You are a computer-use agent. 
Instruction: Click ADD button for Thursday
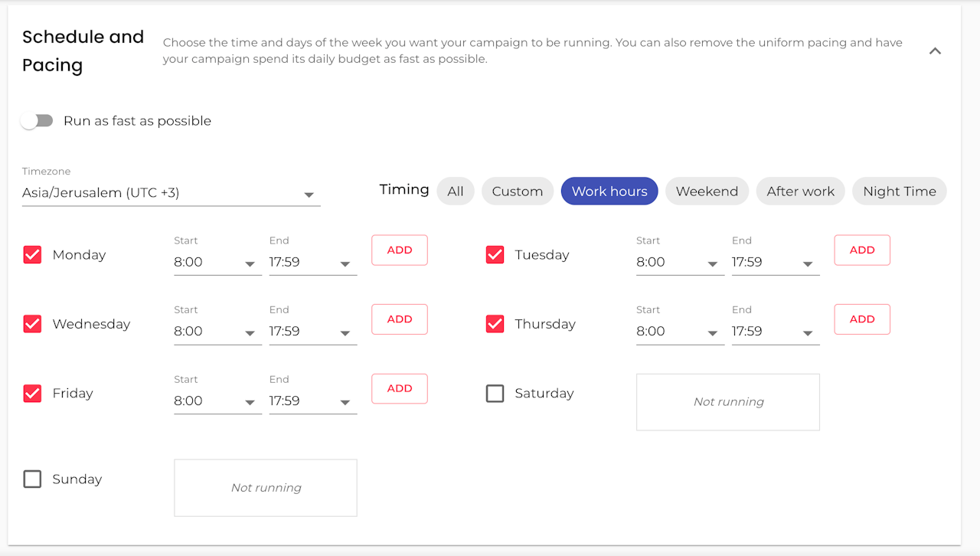pyautogui.click(x=862, y=319)
